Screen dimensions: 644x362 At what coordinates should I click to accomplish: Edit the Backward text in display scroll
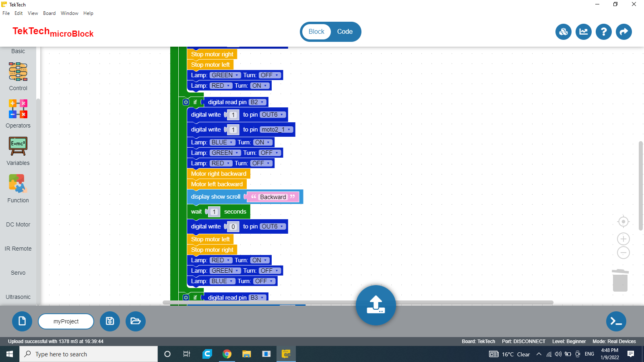coord(273,197)
